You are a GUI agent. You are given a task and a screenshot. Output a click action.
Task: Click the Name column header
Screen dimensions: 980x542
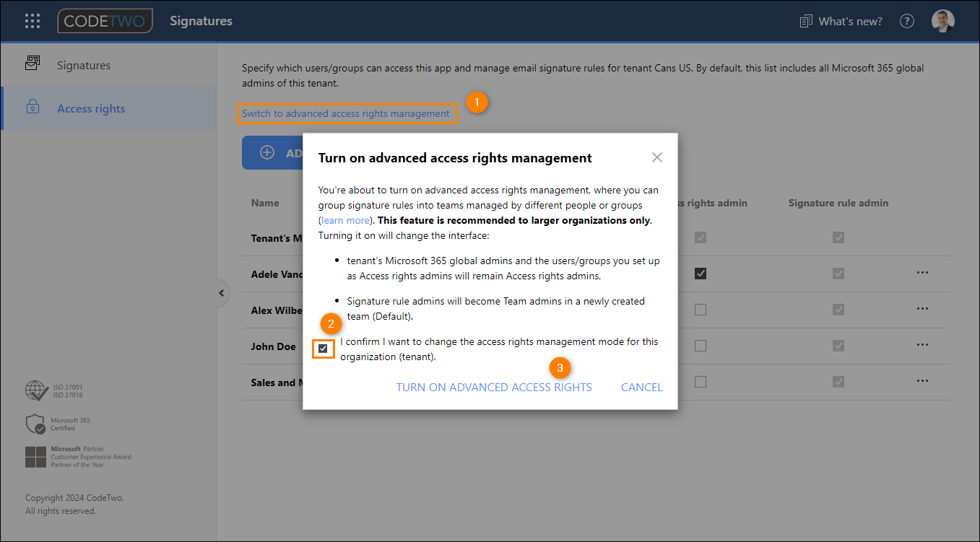click(x=265, y=203)
